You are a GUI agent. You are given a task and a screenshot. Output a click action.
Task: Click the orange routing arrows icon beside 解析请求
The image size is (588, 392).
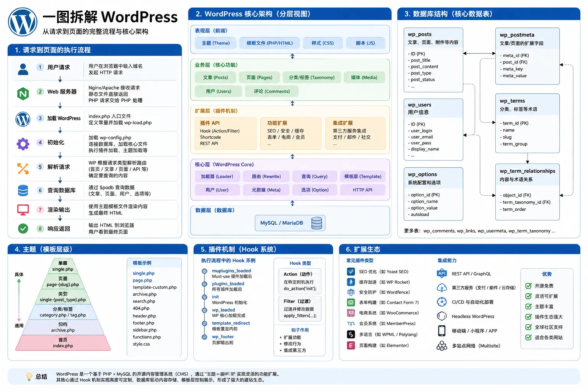(23, 168)
